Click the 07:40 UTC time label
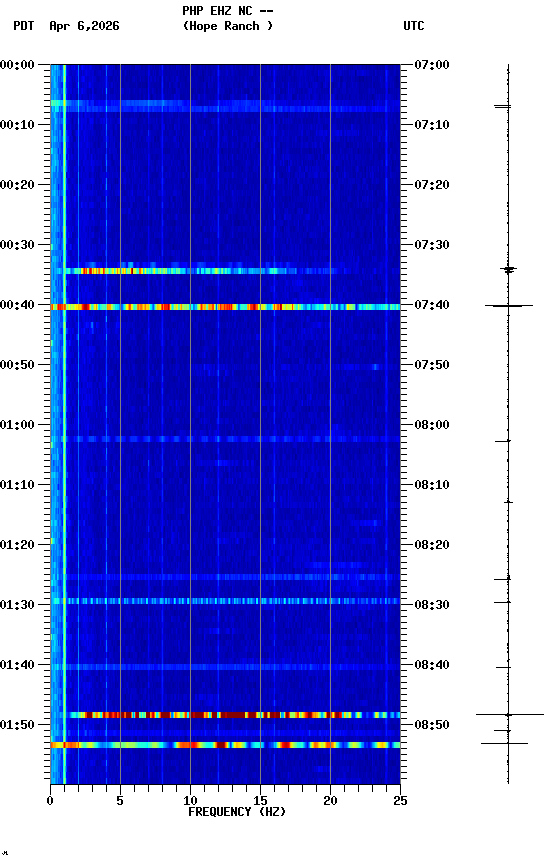Viewport: 552px width, 864px height. [x=432, y=305]
